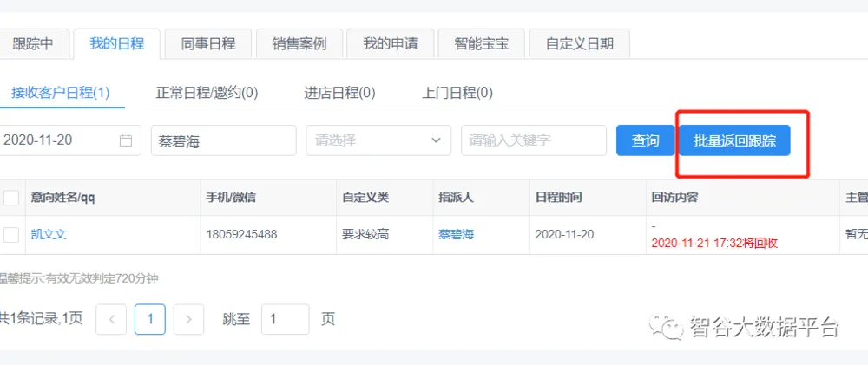Image resolution: width=868 pixels, height=365 pixels.
Task: Click the 蔡碧海 assigner link in table
Action: click(x=457, y=234)
